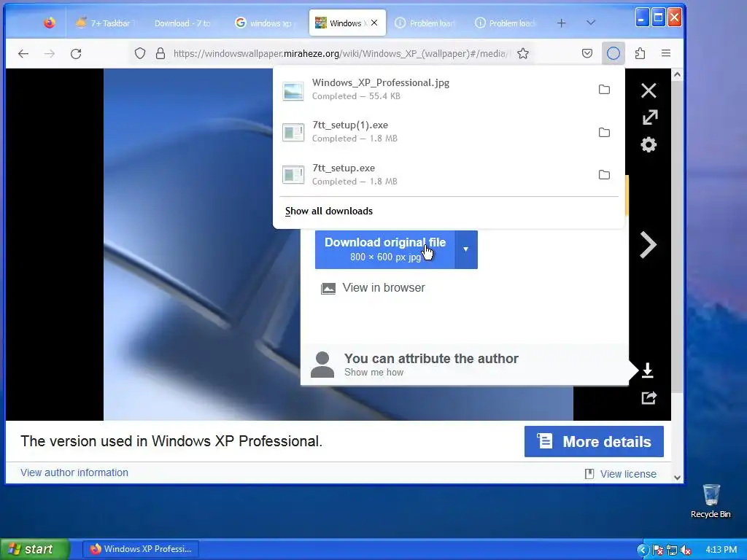The image size is (747, 560).
Task: Select the Recycle Bin desktop icon
Action: [x=711, y=501]
